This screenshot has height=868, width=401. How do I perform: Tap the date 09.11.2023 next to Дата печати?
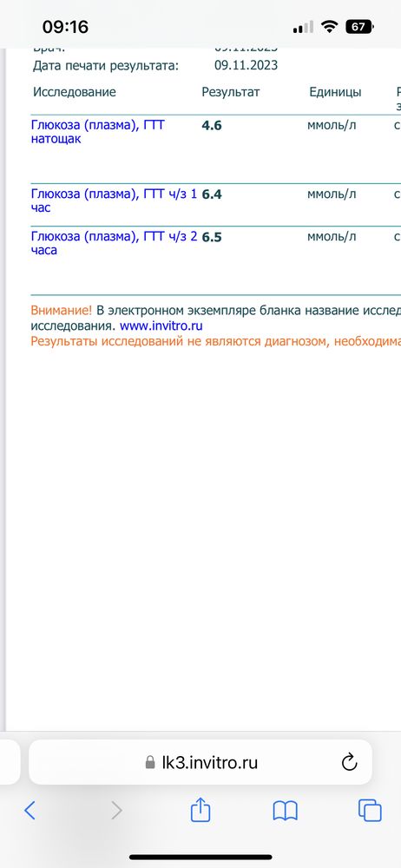click(x=246, y=65)
